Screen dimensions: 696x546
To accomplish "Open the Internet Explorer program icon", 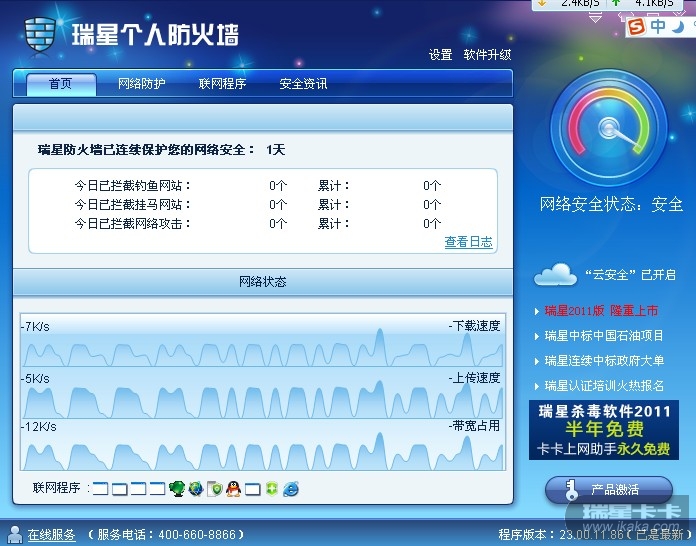I will click(x=291, y=489).
